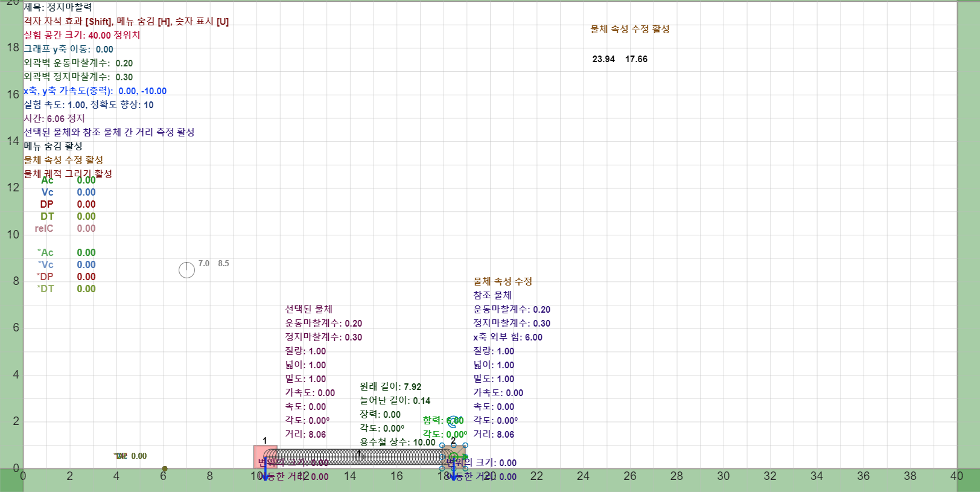
Task: Select the pink block labeled 1
Action: (266, 457)
